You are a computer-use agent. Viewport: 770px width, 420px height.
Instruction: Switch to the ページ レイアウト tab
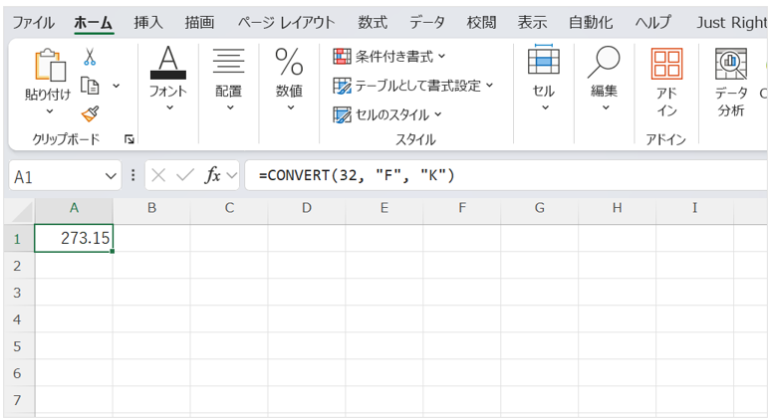click(x=286, y=23)
